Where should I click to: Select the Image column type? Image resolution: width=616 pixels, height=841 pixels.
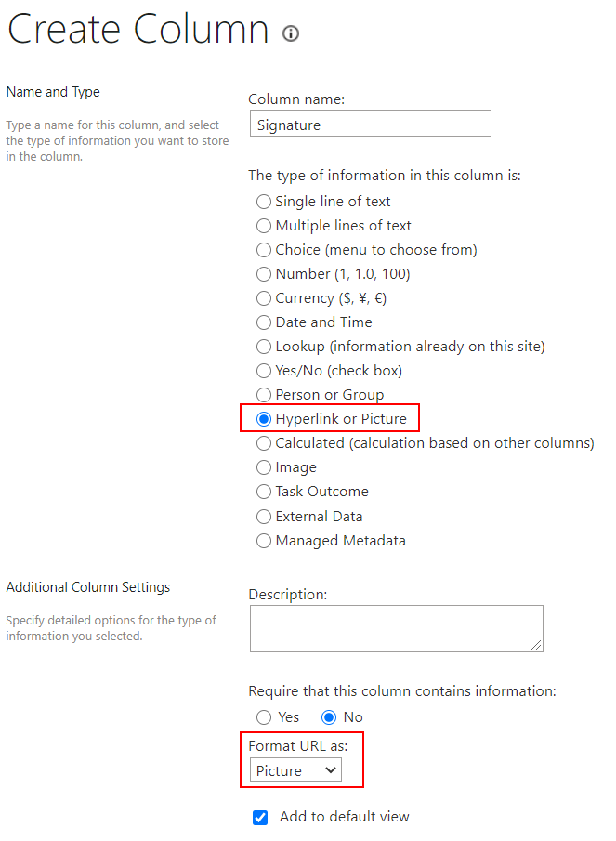(x=264, y=467)
